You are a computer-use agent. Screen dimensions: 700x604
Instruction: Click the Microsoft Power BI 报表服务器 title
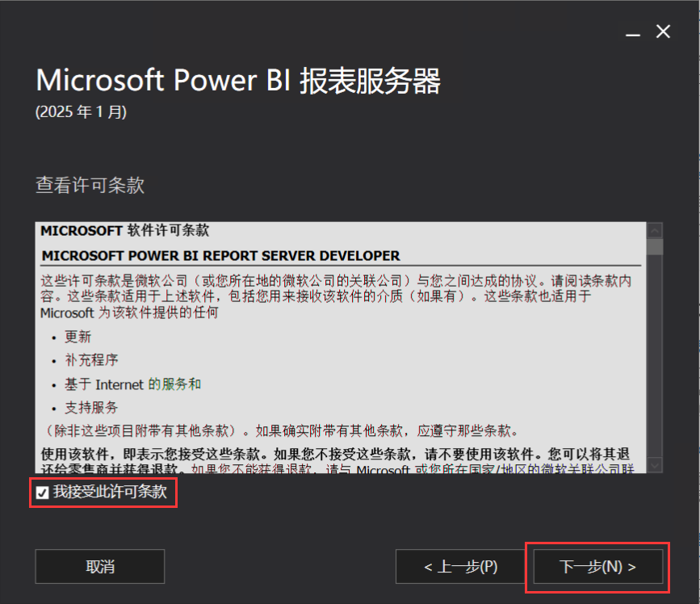point(238,81)
